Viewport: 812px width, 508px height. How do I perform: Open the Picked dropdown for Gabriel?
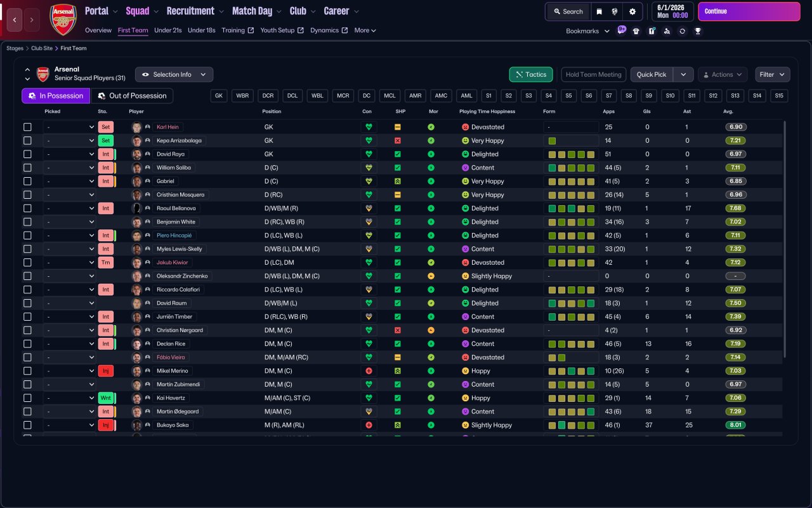click(69, 181)
